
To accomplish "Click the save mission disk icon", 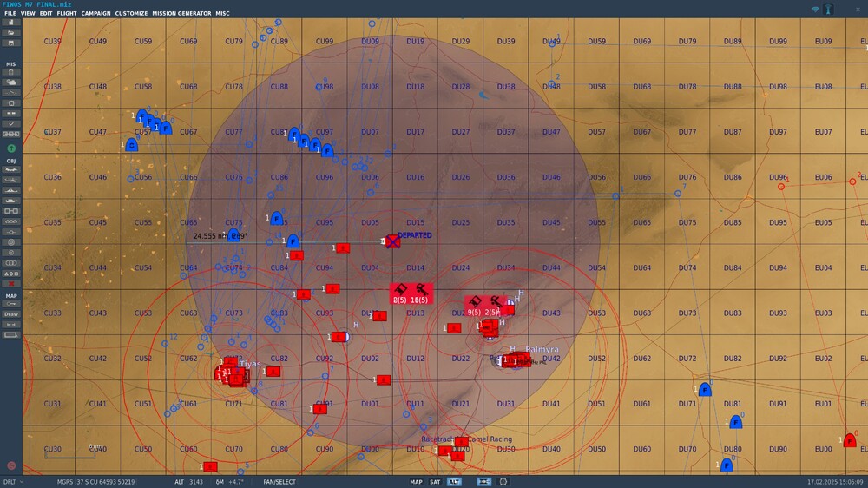I will [11, 43].
